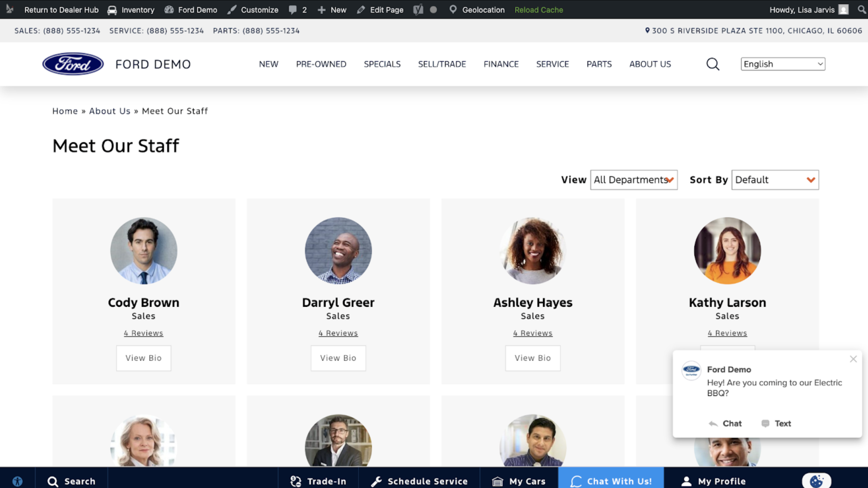Image resolution: width=868 pixels, height=488 pixels.
Task: Open the Customize admin option
Action: tap(253, 10)
